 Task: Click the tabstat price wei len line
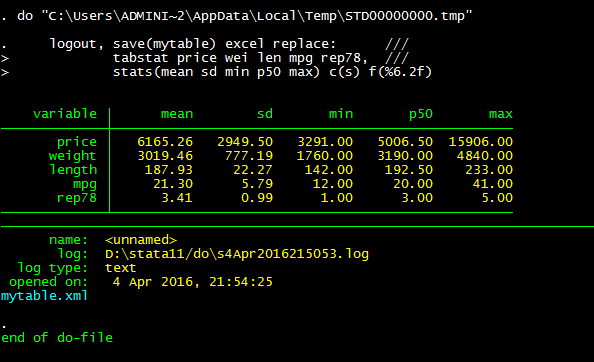pyautogui.click(x=205, y=58)
